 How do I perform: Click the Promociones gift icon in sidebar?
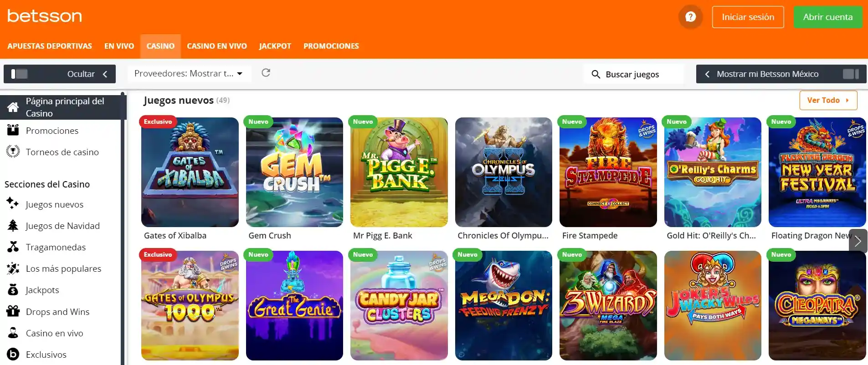coord(13,131)
